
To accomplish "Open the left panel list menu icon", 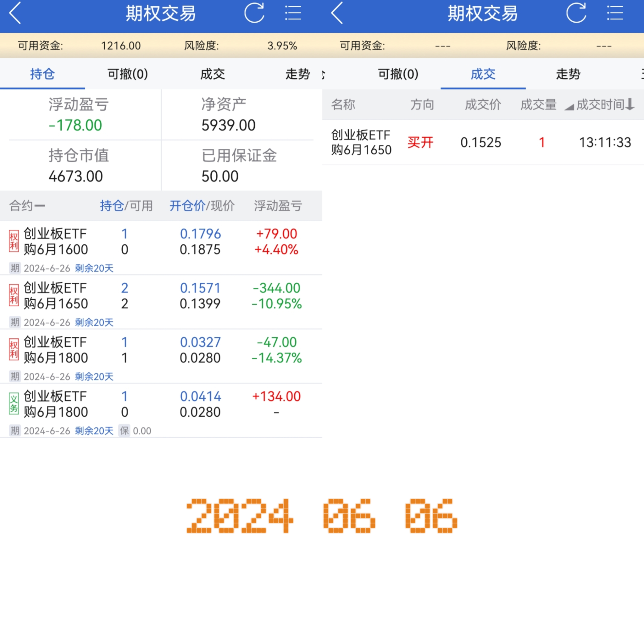I will (293, 13).
